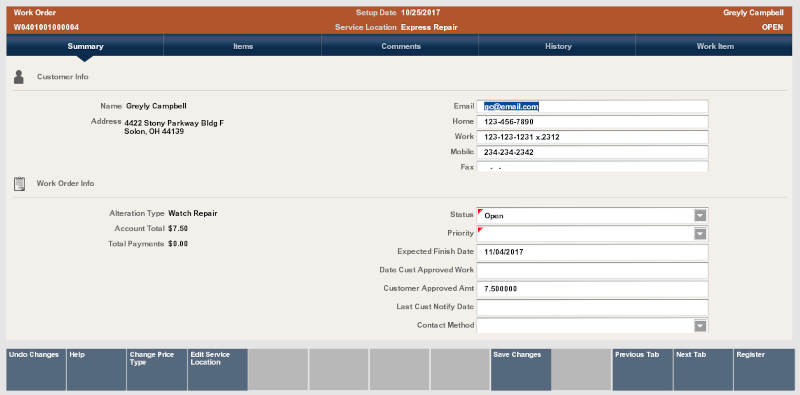Go to the Previous Tab button
Viewport: 800px width, 395px height.
[x=642, y=369]
